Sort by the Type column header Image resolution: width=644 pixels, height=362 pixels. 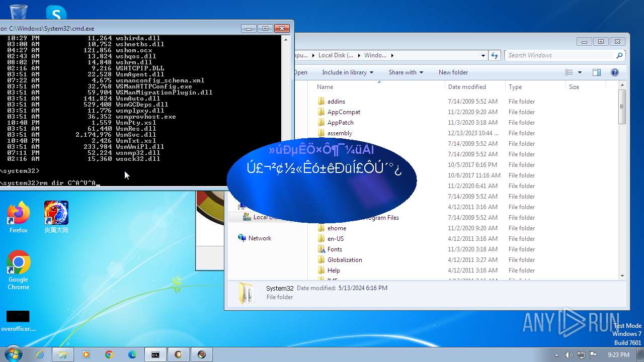coord(535,87)
